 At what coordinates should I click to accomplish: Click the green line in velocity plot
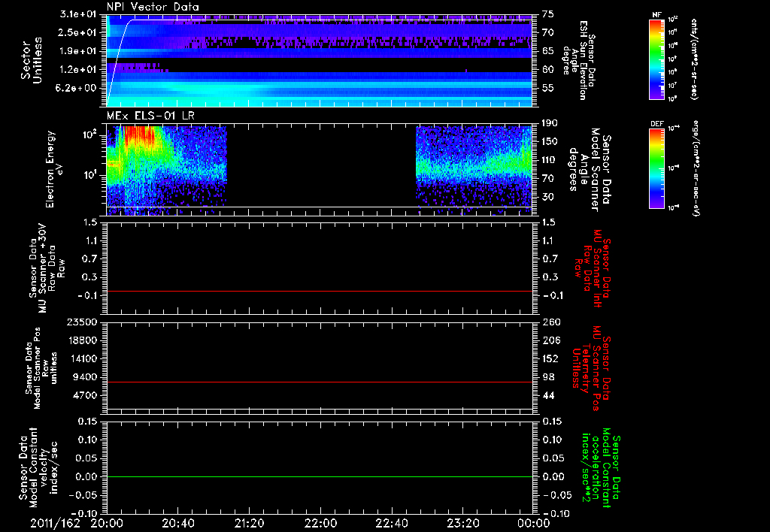pyautogui.click(x=320, y=476)
